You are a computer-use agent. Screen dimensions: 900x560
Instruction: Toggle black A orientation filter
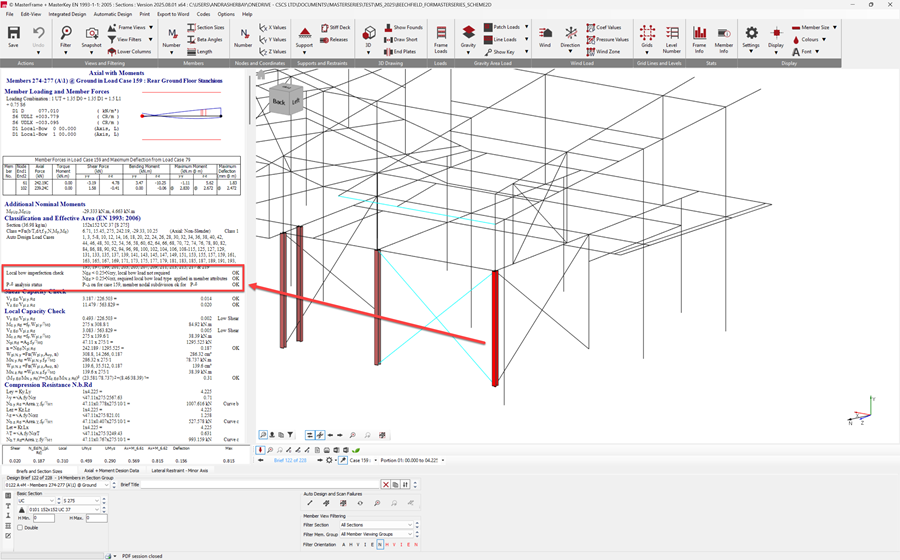344,545
